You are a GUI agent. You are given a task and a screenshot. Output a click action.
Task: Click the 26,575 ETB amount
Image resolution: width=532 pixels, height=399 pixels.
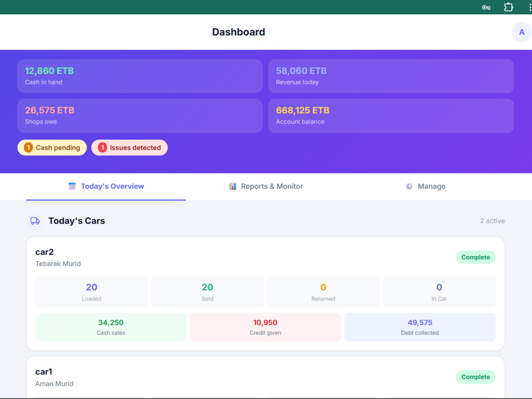[x=49, y=110]
